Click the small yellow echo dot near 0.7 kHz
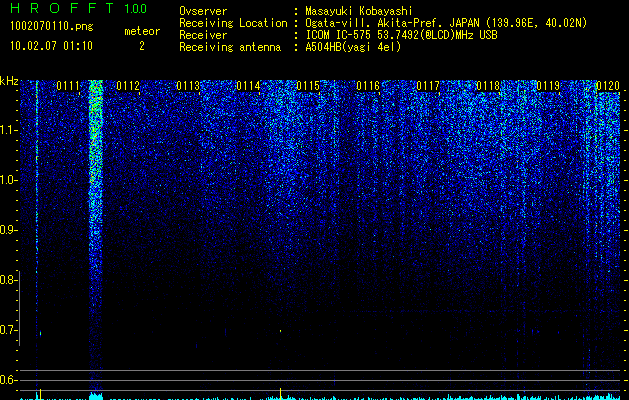 280,331
